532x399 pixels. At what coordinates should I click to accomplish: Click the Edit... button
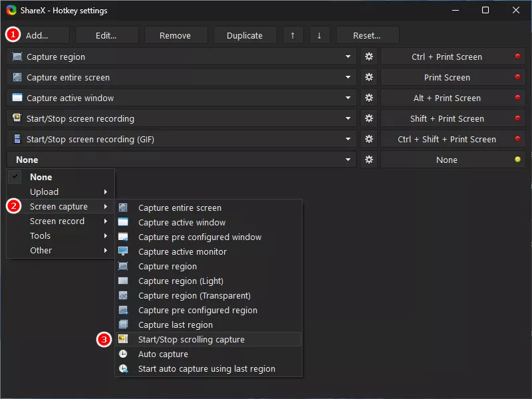point(106,35)
